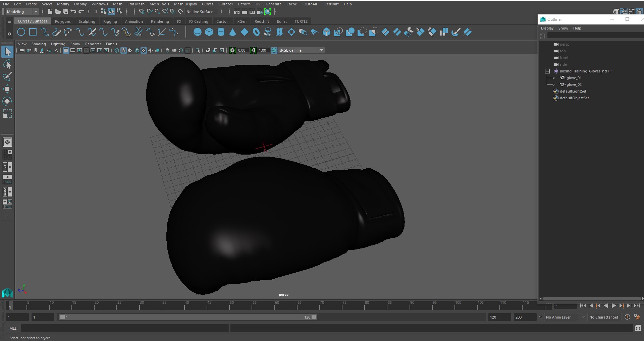Click the Save Scene disk icon

[x=66, y=12]
